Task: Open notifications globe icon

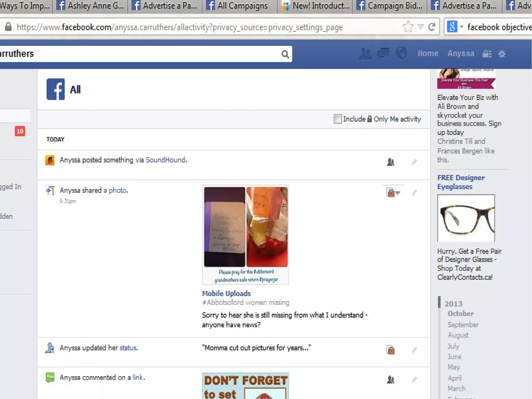Action: (401, 53)
